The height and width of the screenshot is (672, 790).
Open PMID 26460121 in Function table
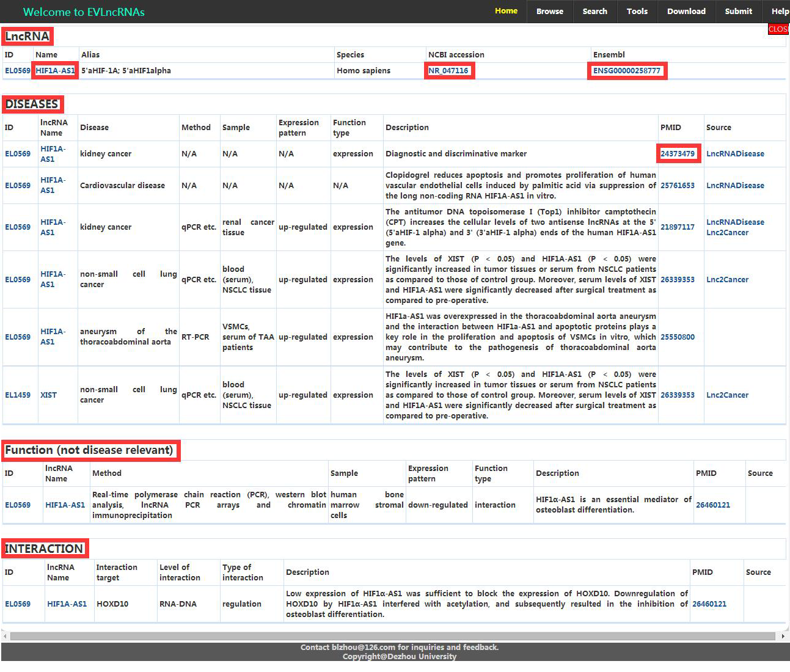pyautogui.click(x=713, y=505)
